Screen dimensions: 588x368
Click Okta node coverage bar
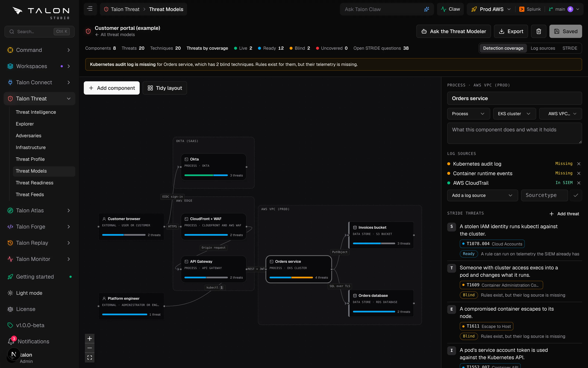click(206, 175)
